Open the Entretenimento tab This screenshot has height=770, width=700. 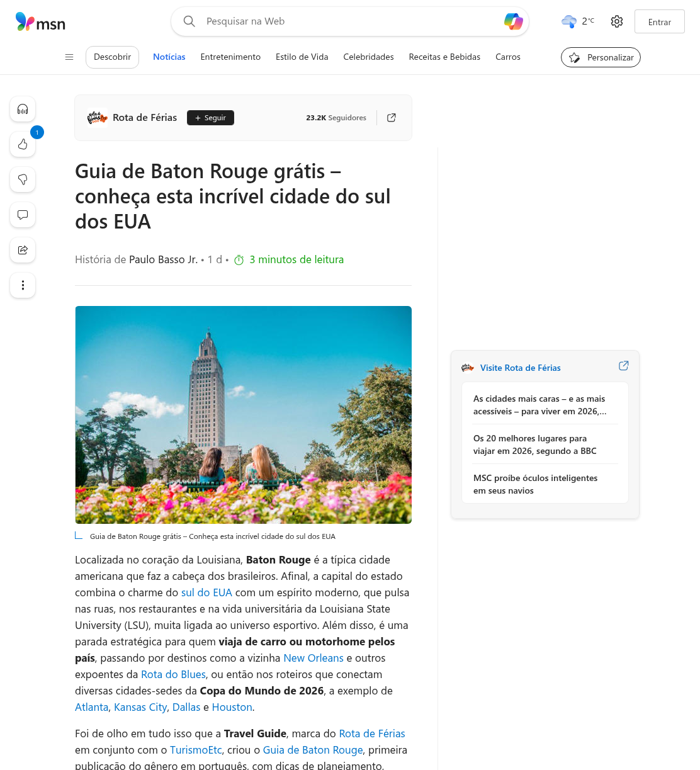point(230,57)
